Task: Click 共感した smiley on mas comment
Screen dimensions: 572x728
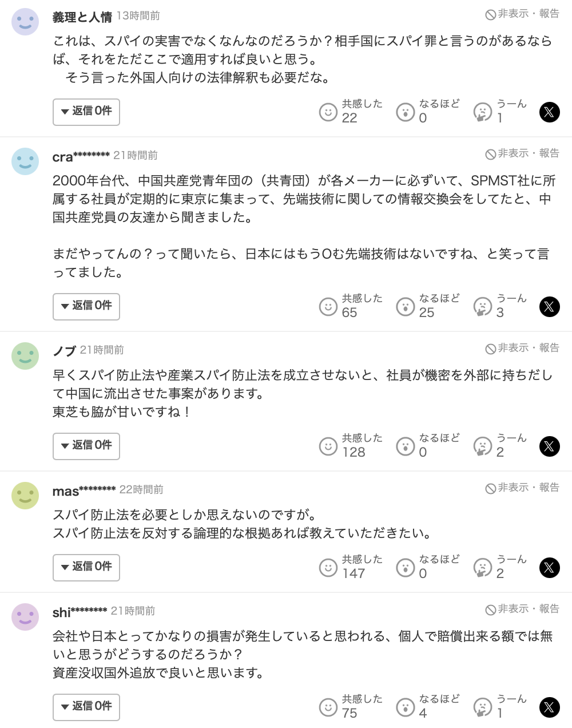Action: pyautogui.click(x=328, y=568)
